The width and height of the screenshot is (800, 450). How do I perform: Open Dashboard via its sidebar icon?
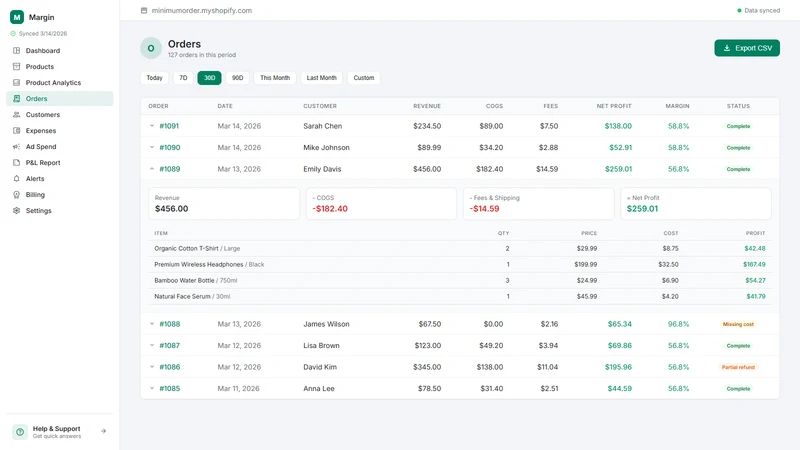(16, 51)
